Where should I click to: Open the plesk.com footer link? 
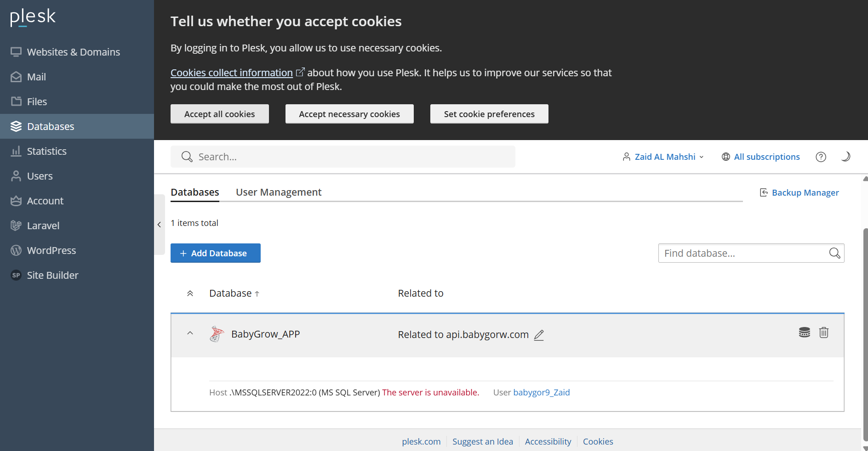tap(421, 441)
